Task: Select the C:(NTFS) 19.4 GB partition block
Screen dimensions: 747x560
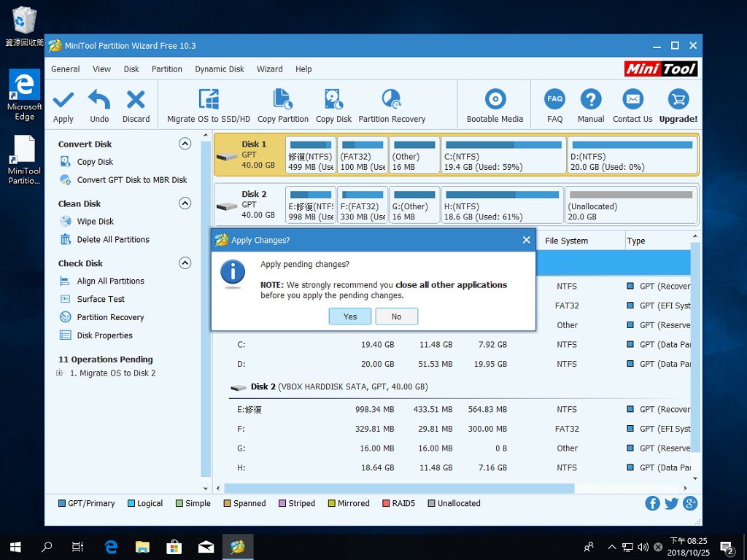Action: pos(503,155)
